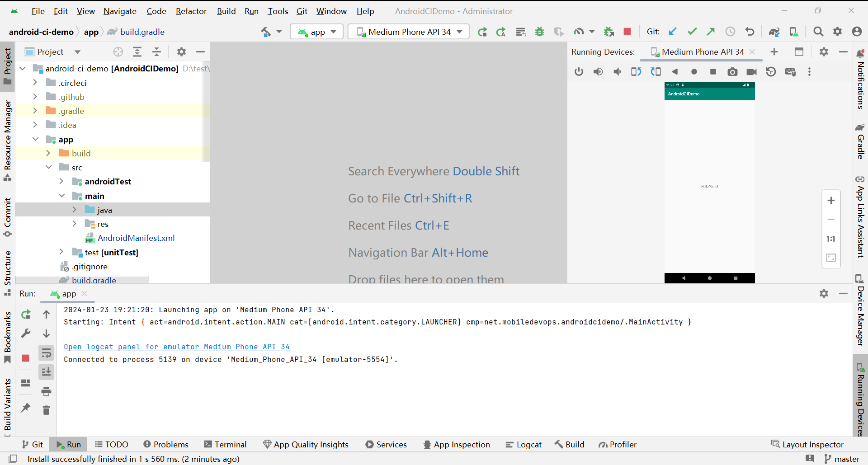Commit changes via the Git checkmark icon
The image size is (868, 465).
[692, 32]
